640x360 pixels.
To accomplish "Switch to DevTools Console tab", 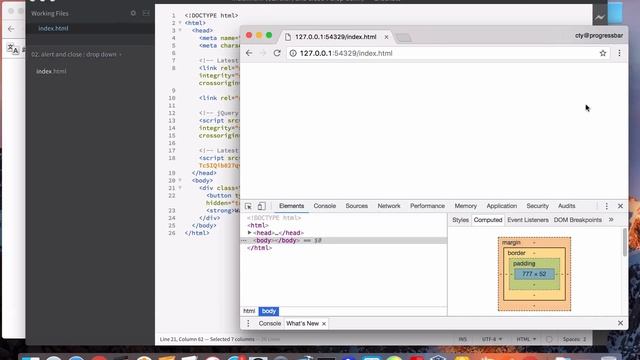I will pyautogui.click(x=324, y=206).
